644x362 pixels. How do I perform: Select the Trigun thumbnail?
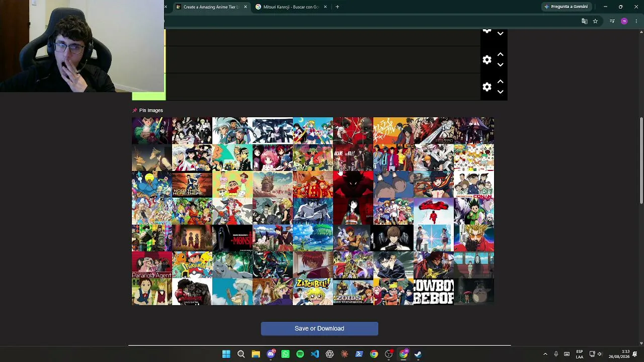tap(474, 238)
